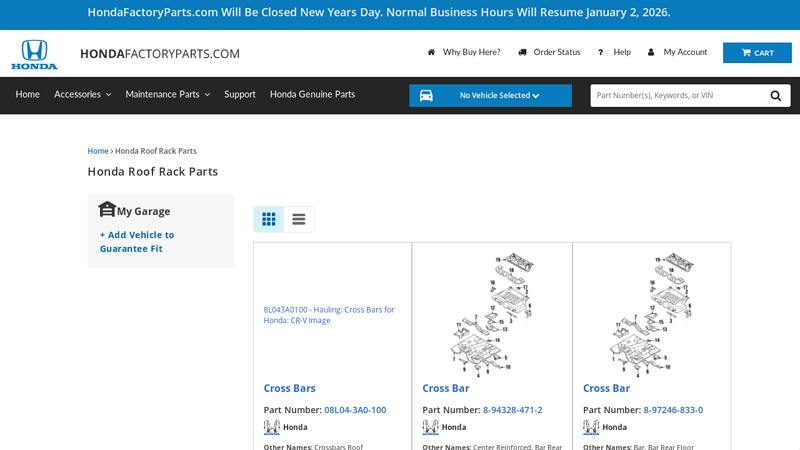Open the shopping cart
This screenshot has width=800, height=450.
[x=757, y=53]
